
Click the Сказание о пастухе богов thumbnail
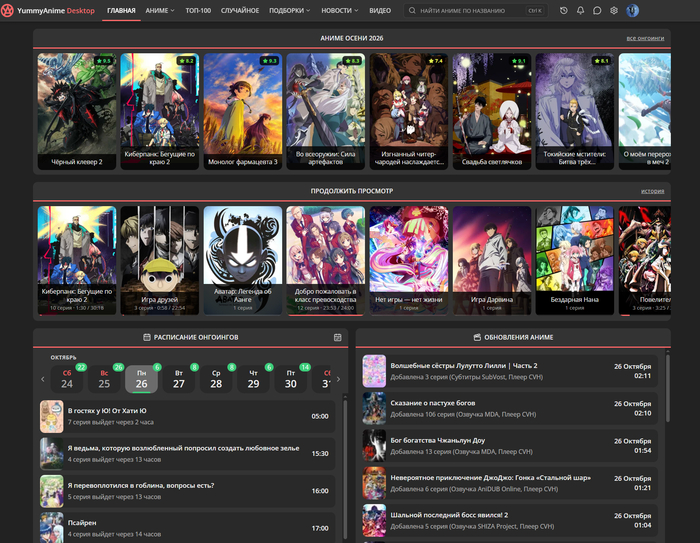[374, 408]
